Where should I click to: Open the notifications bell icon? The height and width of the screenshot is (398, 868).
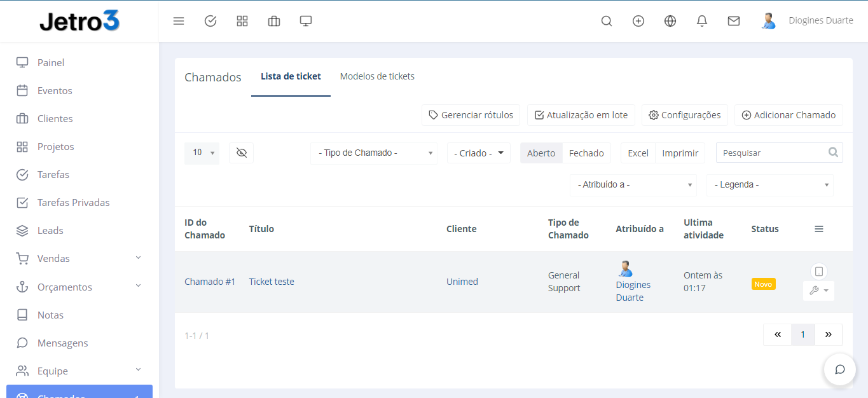click(x=702, y=21)
